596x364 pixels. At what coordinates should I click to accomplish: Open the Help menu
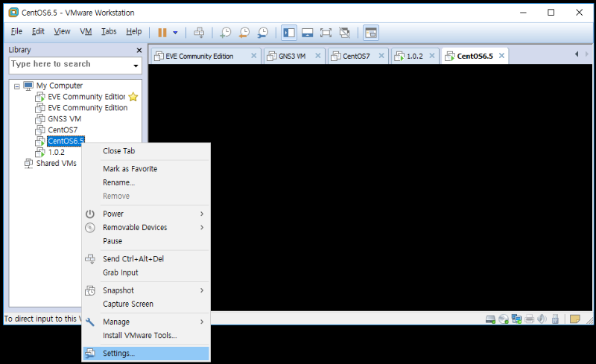pyautogui.click(x=134, y=31)
